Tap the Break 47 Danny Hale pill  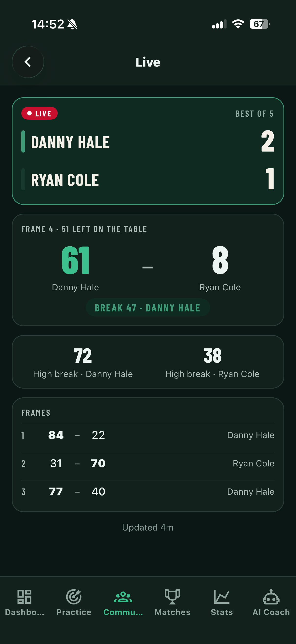(148, 308)
